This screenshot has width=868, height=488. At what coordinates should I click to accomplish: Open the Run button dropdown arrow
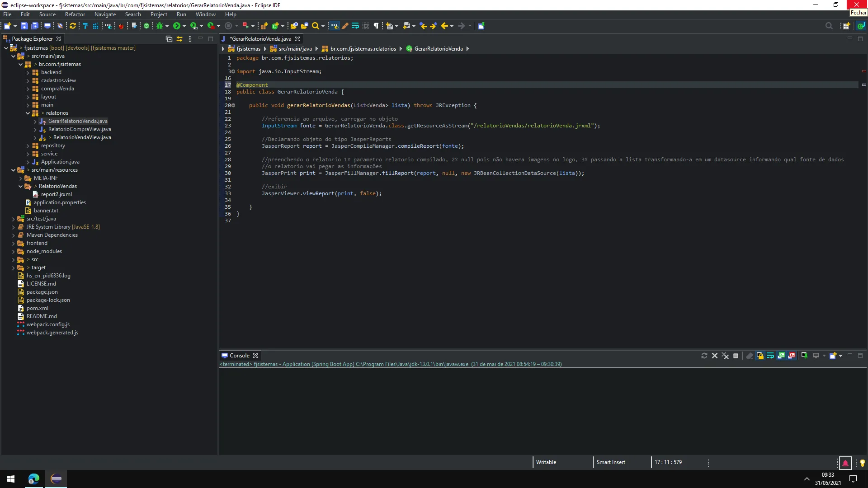[x=184, y=26]
